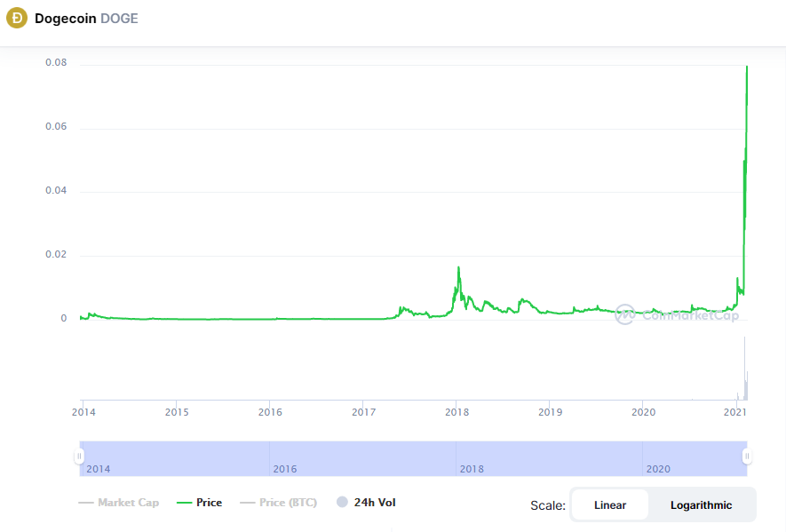Click 2016 in the range navigator

pos(285,469)
